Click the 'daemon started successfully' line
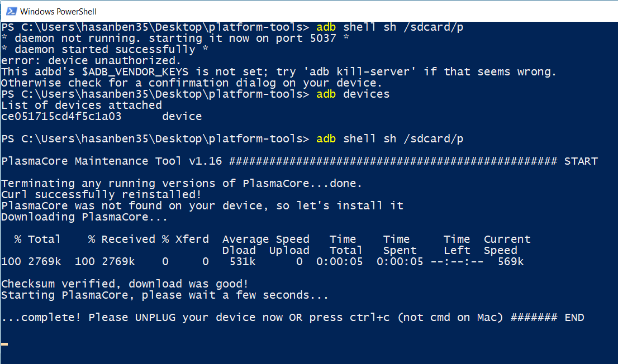This screenshot has height=364, width=618. tap(104, 50)
